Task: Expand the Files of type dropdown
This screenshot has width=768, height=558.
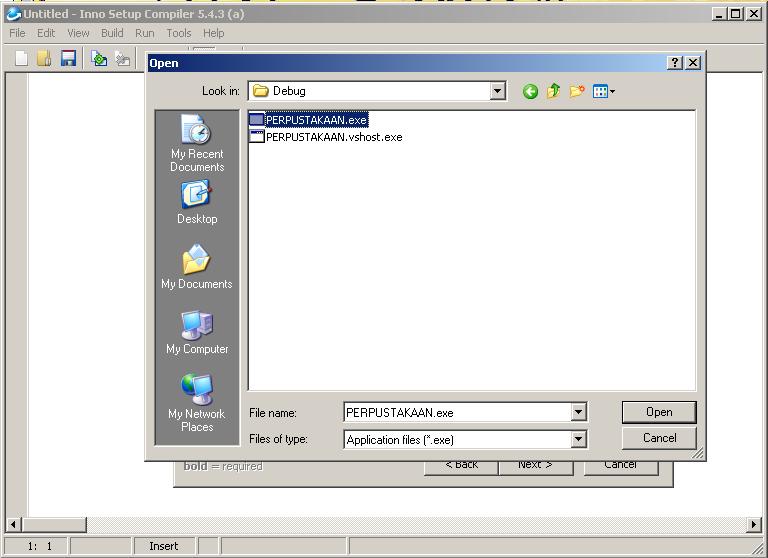Action: click(578, 439)
